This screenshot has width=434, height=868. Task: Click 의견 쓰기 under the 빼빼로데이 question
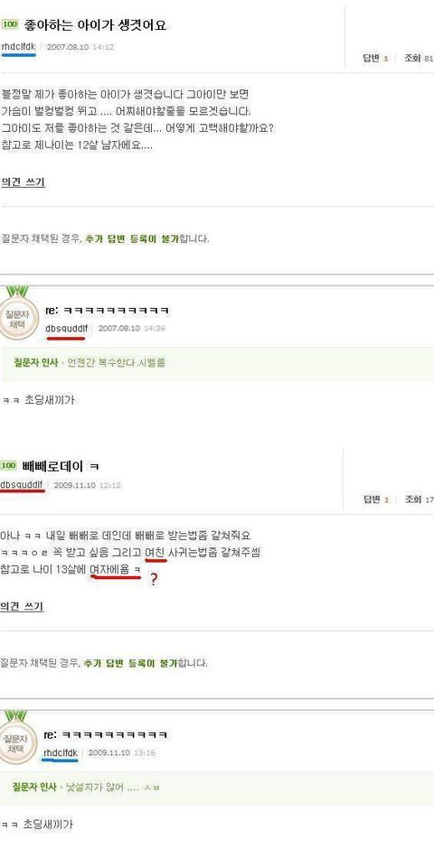pos(22,606)
